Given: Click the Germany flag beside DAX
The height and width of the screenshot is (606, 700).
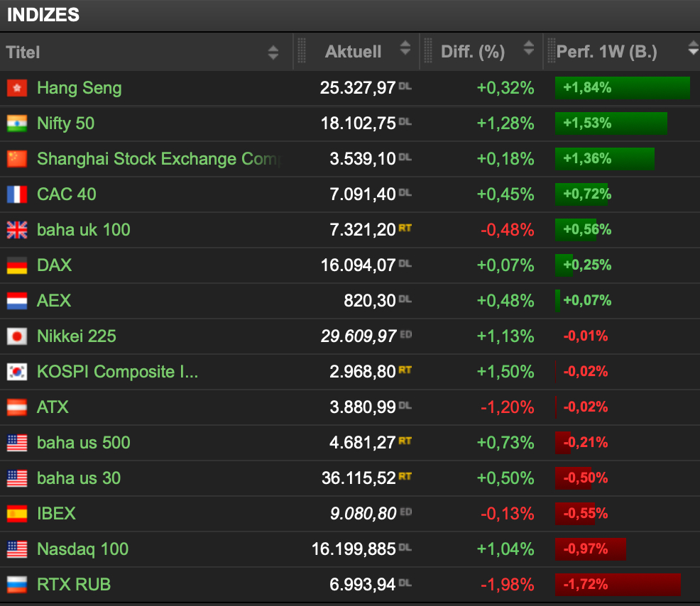Looking at the screenshot, I should coord(17,265).
